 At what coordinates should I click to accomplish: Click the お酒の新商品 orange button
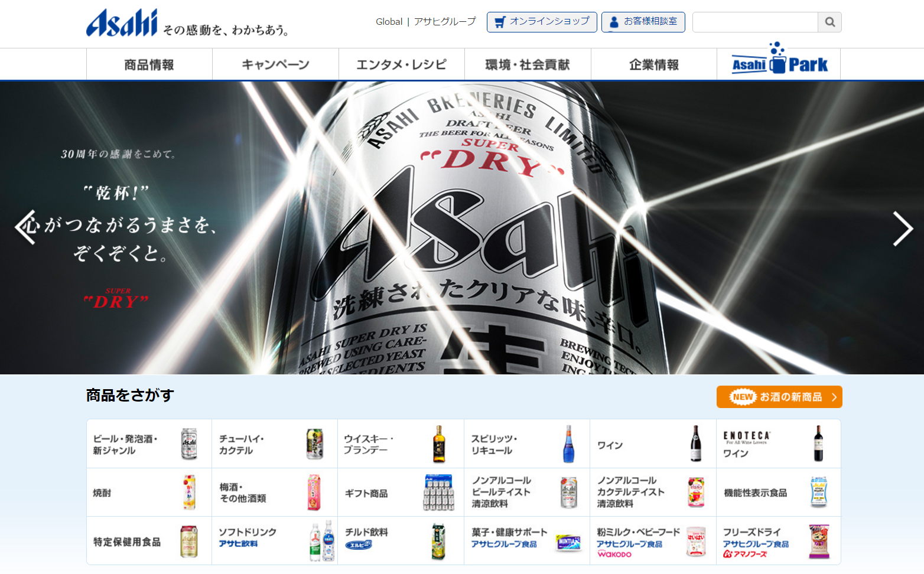[x=779, y=397]
